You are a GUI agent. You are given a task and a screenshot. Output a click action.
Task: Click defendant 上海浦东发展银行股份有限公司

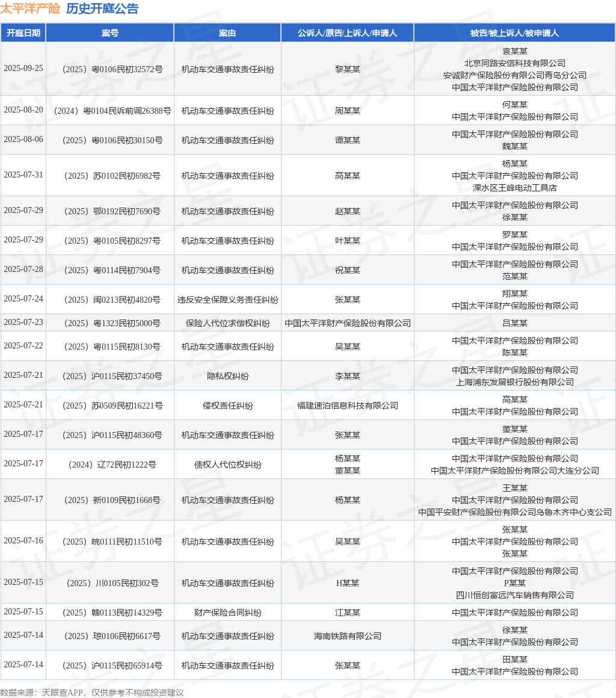(x=515, y=382)
